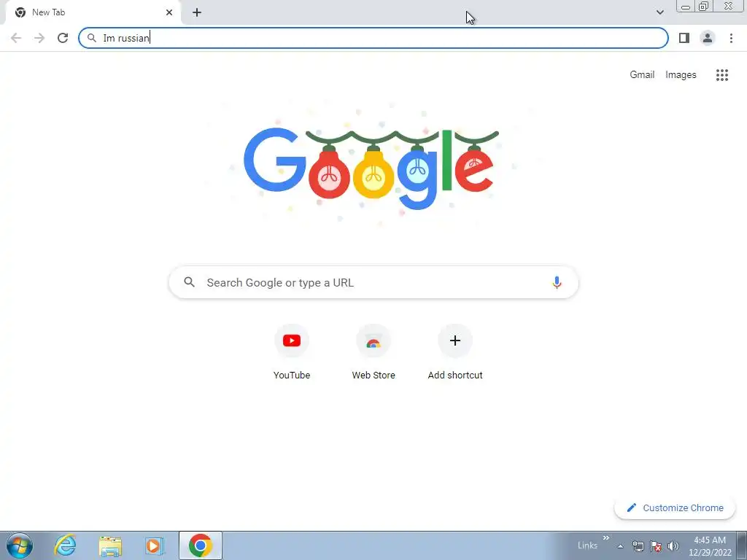The image size is (747, 560).
Task: Open the Web Store shortcut
Action: pos(373,352)
